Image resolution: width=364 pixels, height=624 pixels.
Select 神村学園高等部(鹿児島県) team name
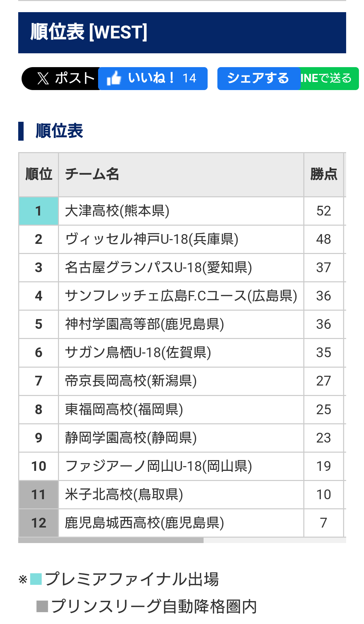145,324
